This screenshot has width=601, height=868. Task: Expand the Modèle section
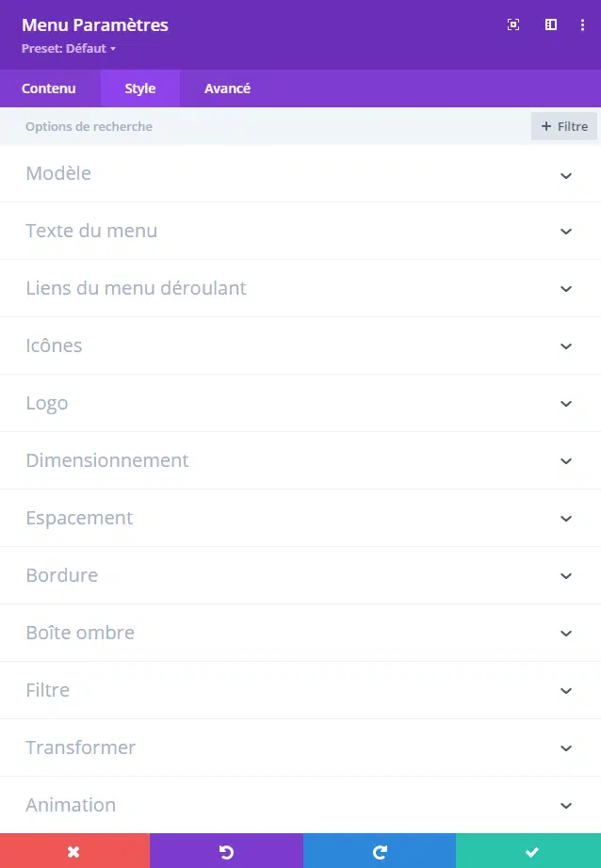[x=300, y=174]
